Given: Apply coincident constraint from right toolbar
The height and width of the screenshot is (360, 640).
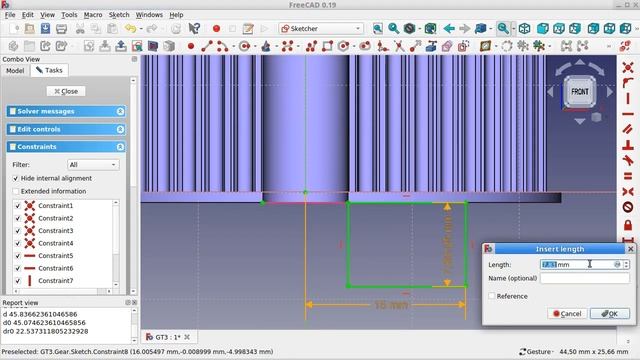Looking at the screenshot, I should [628, 67].
